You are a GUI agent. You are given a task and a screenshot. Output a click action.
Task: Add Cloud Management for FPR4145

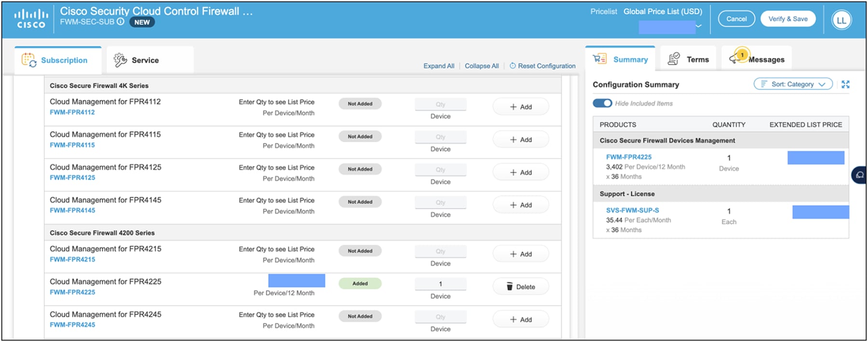pyautogui.click(x=521, y=205)
